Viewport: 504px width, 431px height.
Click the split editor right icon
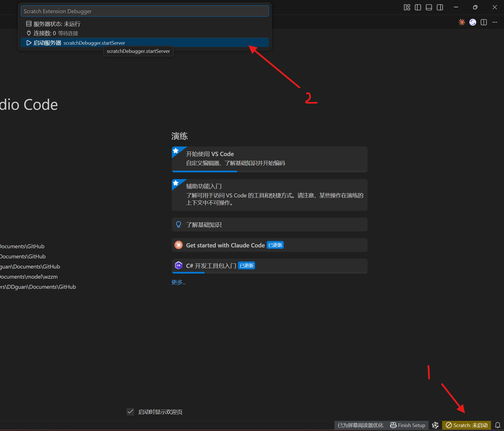484,22
